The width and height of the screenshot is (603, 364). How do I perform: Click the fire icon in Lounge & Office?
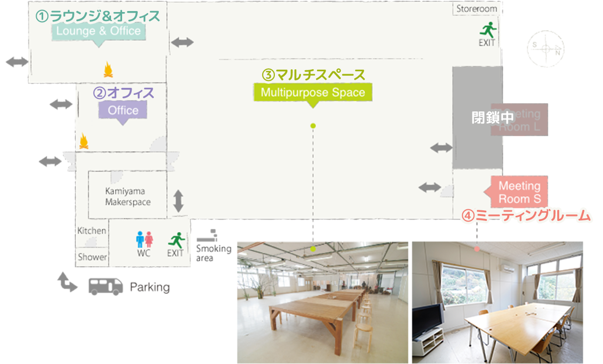[108, 69]
